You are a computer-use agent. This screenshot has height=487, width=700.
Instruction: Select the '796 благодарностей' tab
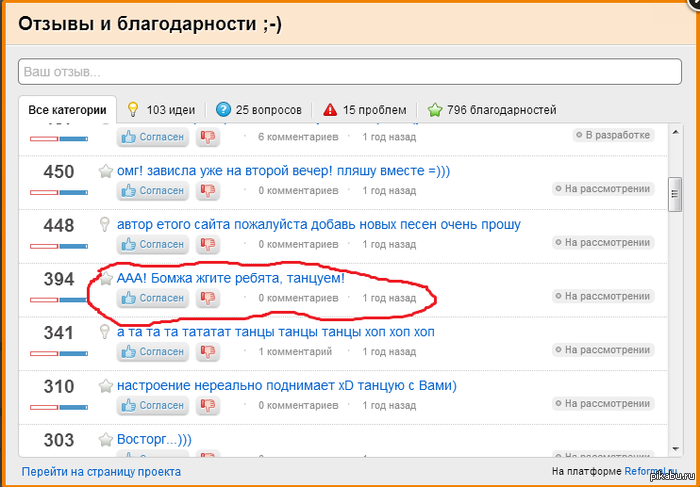[485, 110]
